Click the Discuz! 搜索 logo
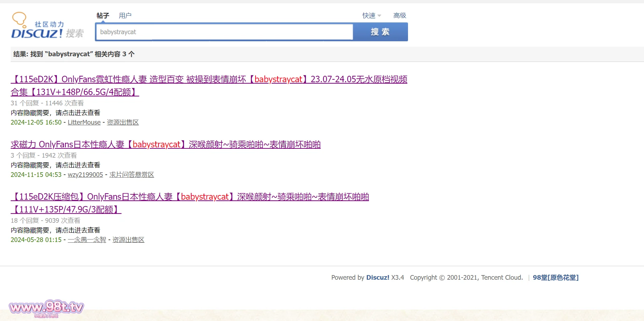 click(x=47, y=26)
